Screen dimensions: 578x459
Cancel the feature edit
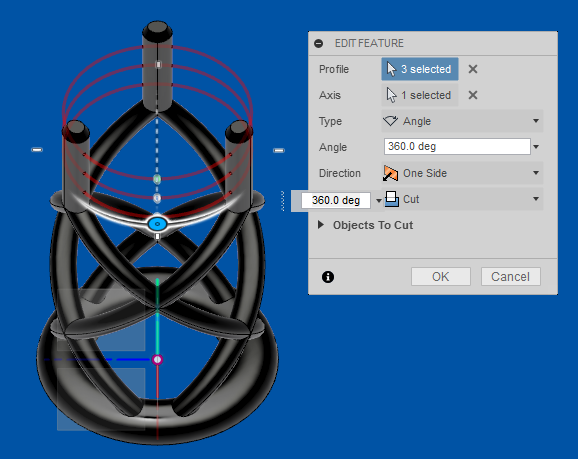click(x=510, y=277)
